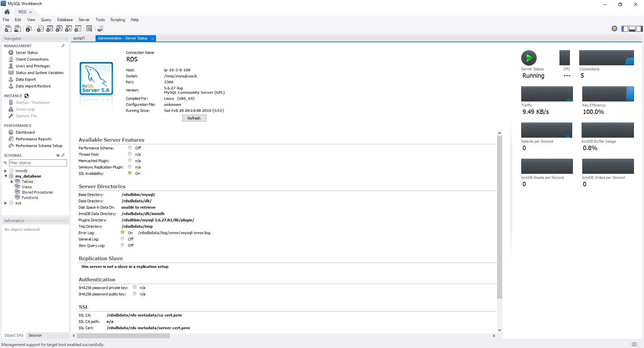Open the Scripting menu
644x348 pixels.
click(118, 20)
